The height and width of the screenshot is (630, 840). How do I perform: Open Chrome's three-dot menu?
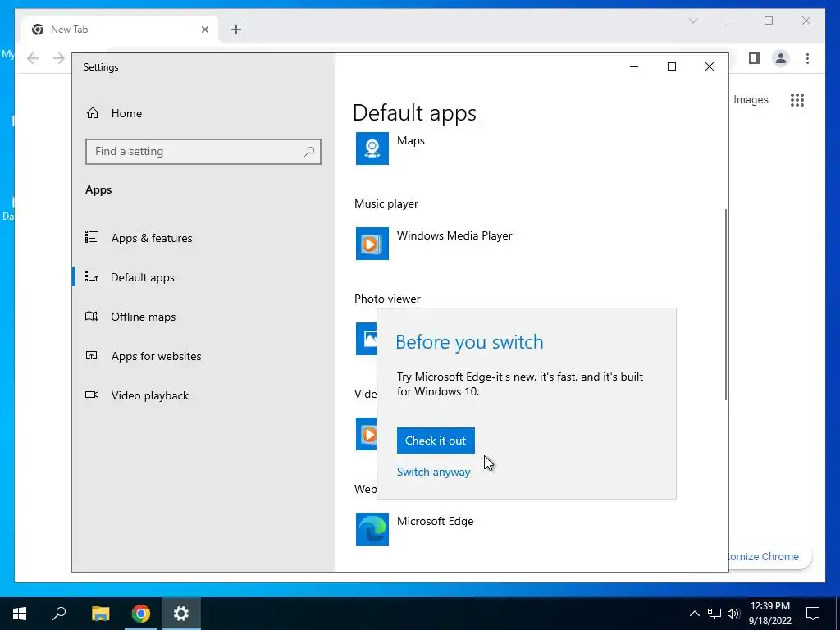(x=807, y=58)
